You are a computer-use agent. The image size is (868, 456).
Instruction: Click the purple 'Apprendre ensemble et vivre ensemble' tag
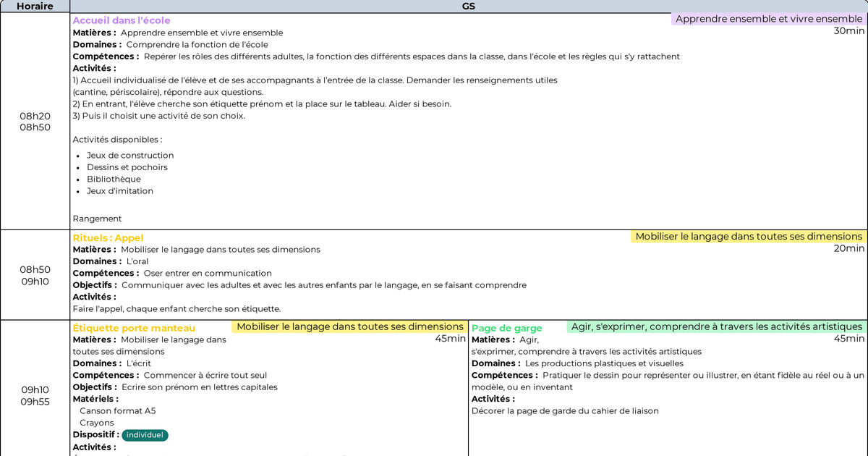[x=769, y=19]
